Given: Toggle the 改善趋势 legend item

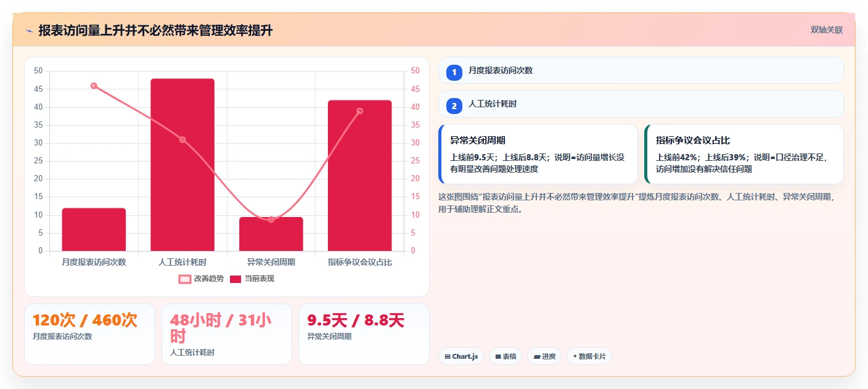Looking at the screenshot, I should pos(201,279).
